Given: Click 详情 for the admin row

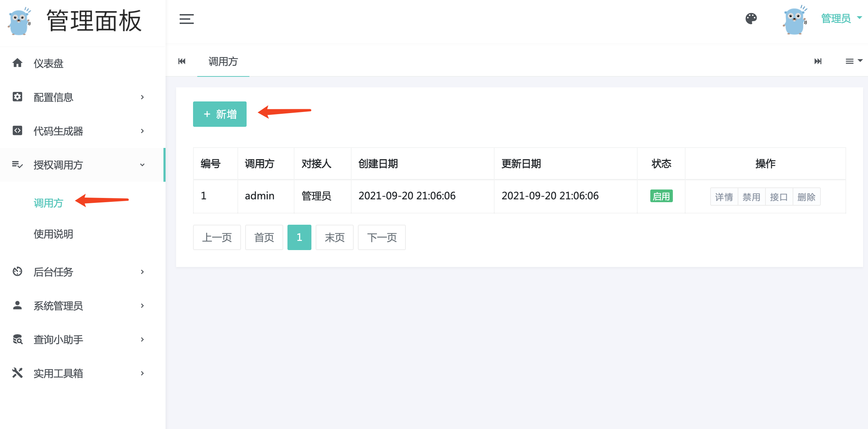Looking at the screenshot, I should click(x=724, y=197).
